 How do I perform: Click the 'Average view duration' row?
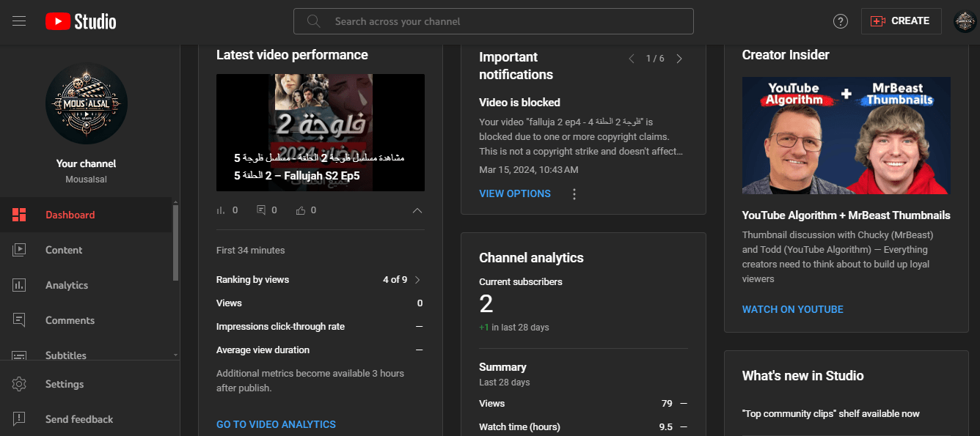point(320,350)
